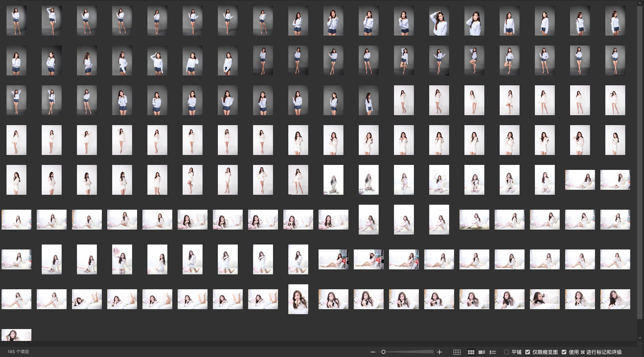Select the last thumbnail in the third row
Viewport: 644px width, 357px height.
pyautogui.click(x=615, y=100)
